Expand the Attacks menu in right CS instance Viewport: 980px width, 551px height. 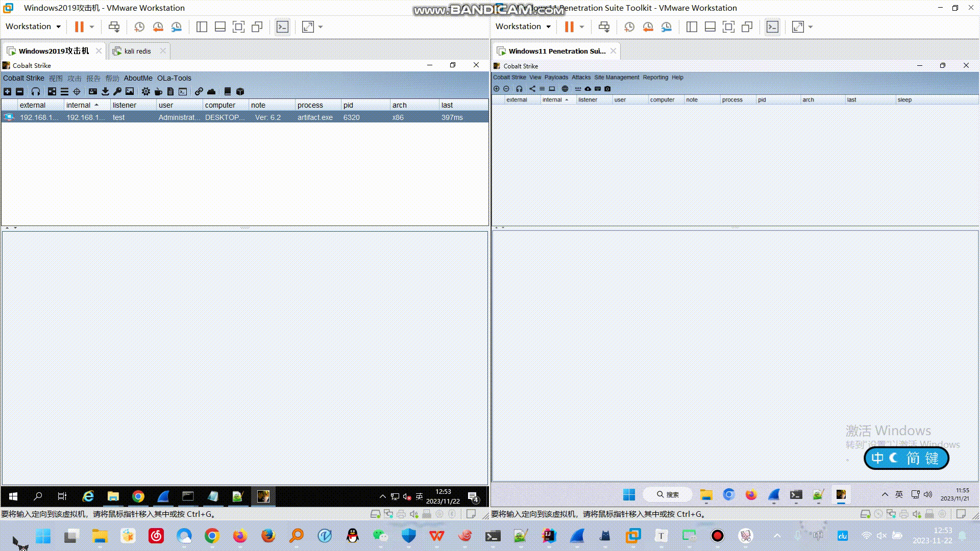click(580, 77)
